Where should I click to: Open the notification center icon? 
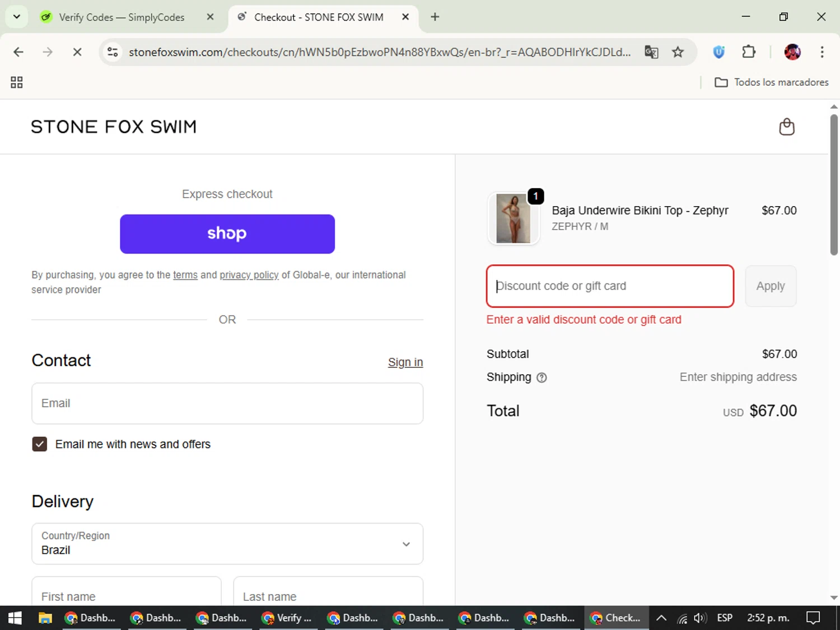[x=813, y=618]
